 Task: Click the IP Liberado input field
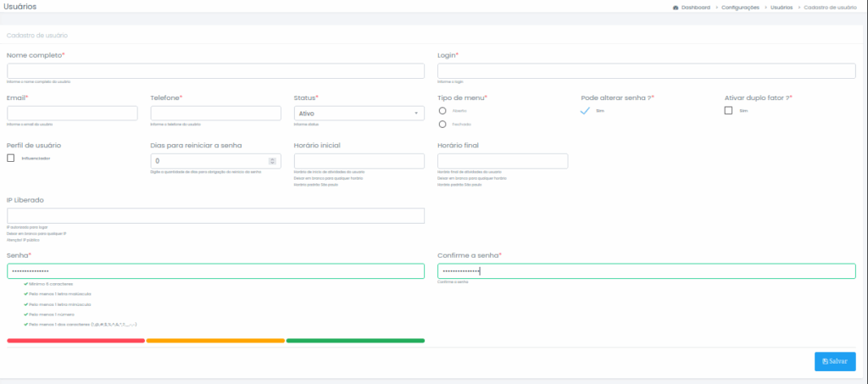tap(215, 216)
